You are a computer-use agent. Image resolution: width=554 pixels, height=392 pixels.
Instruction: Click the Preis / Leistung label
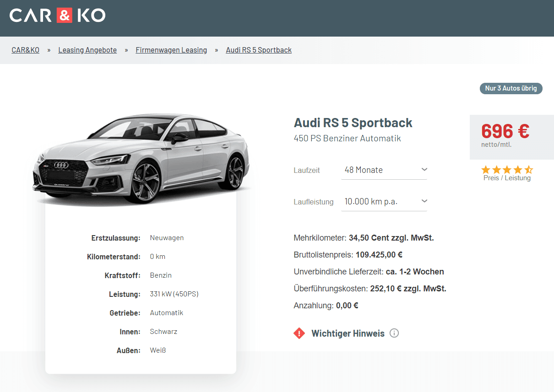[507, 178]
